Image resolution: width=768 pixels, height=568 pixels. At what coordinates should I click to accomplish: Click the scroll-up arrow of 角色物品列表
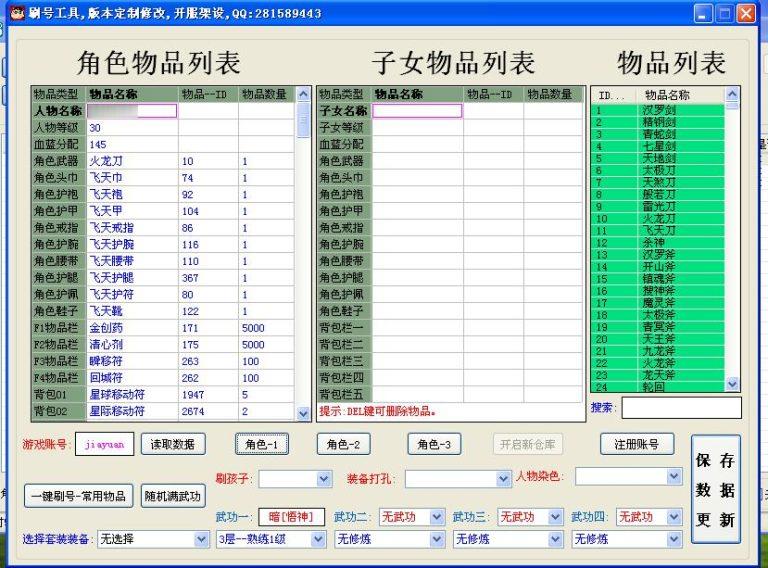pyautogui.click(x=304, y=95)
